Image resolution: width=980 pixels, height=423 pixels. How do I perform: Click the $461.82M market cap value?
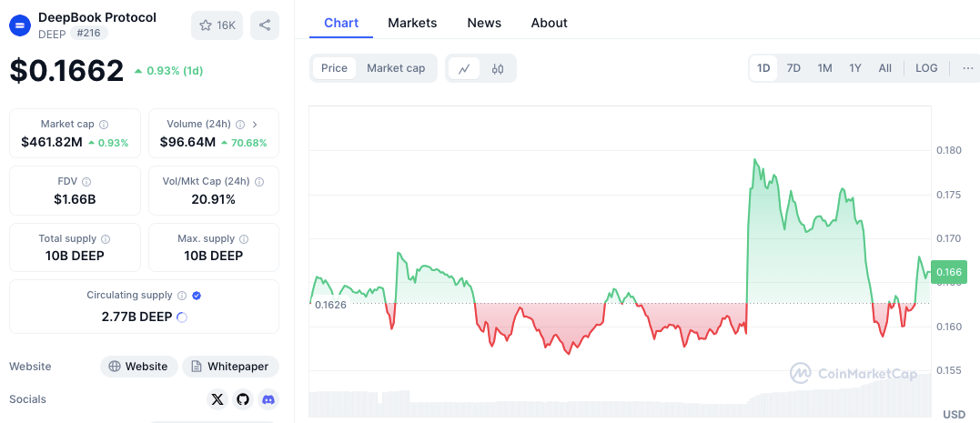coord(52,143)
